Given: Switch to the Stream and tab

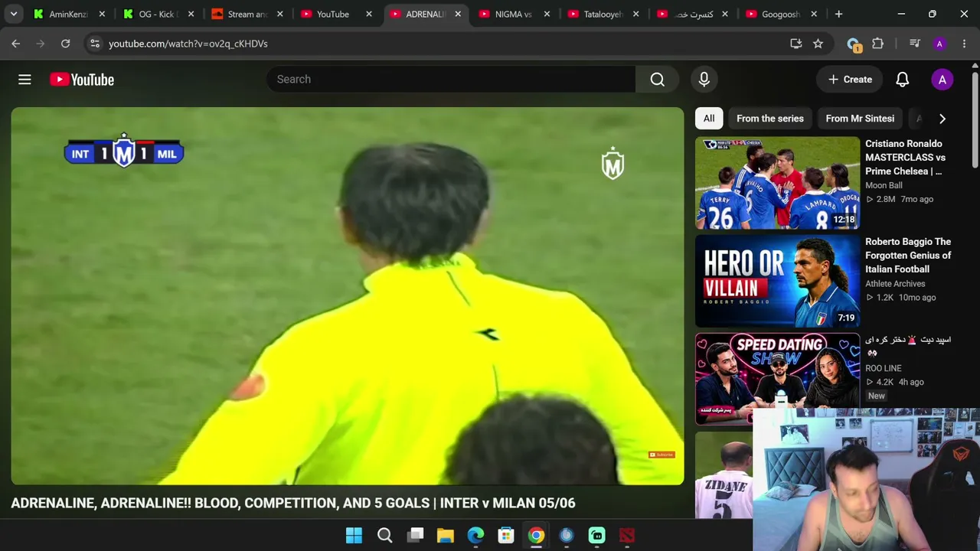Looking at the screenshot, I should click(247, 14).
